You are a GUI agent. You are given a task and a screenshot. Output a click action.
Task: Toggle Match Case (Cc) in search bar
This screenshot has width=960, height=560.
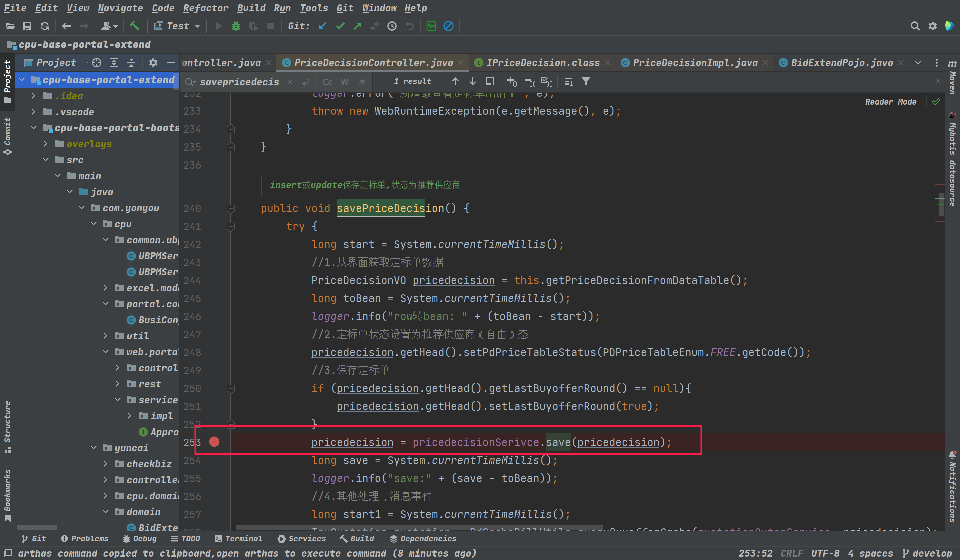(x=327, y=82)
